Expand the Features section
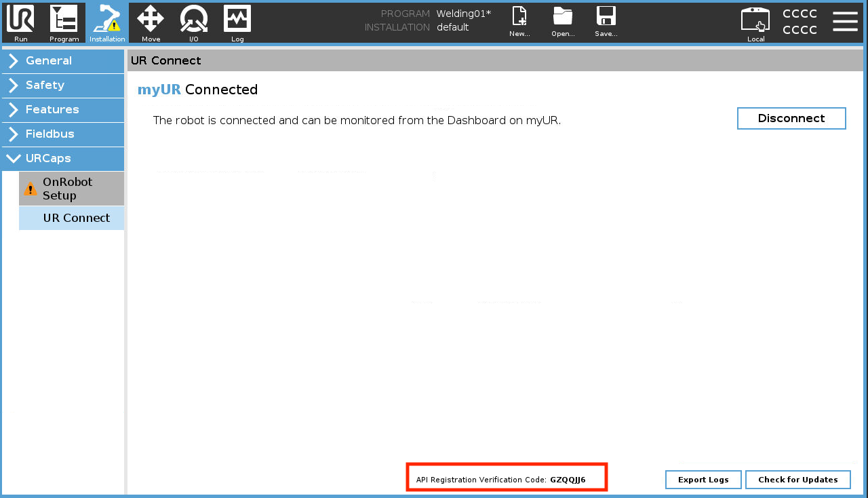Screen dimensions: 868x498 click(x=63, y=110)
